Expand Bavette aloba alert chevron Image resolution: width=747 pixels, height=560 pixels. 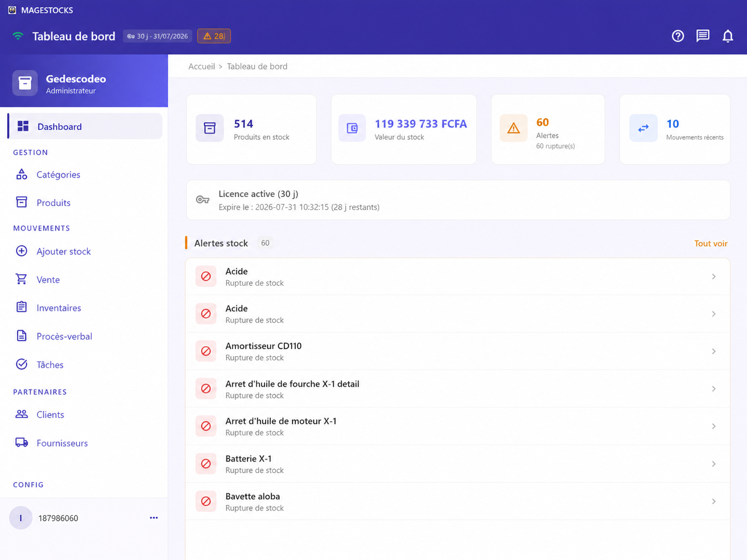click(x=714, y=501)
